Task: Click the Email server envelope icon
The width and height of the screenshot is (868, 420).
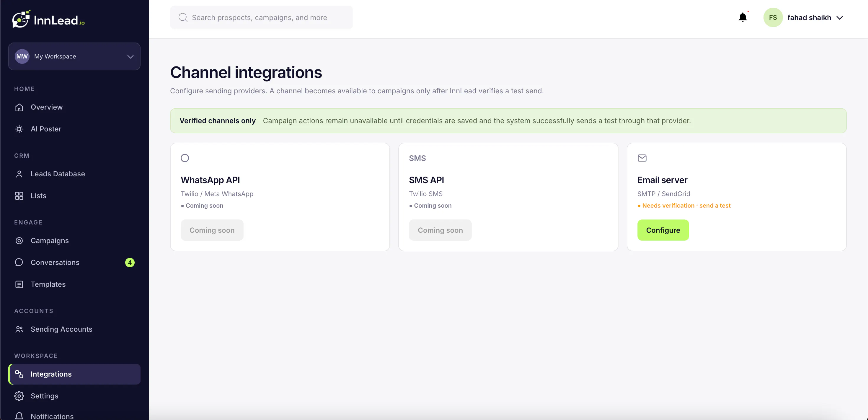Action: pos(642,158)
